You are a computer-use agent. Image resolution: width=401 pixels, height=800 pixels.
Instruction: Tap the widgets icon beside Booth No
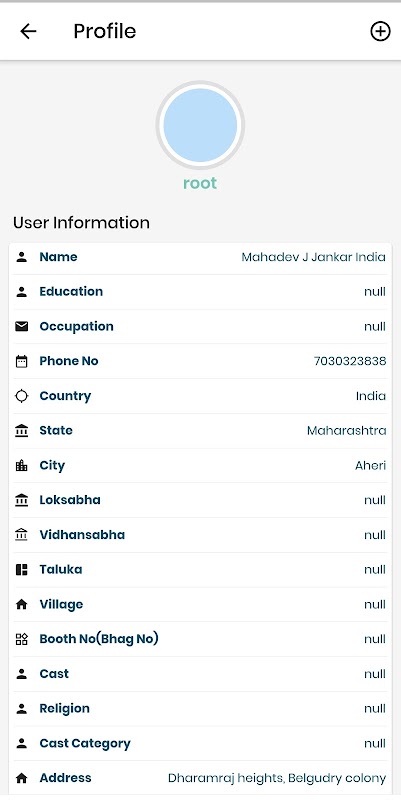[21, 639]
